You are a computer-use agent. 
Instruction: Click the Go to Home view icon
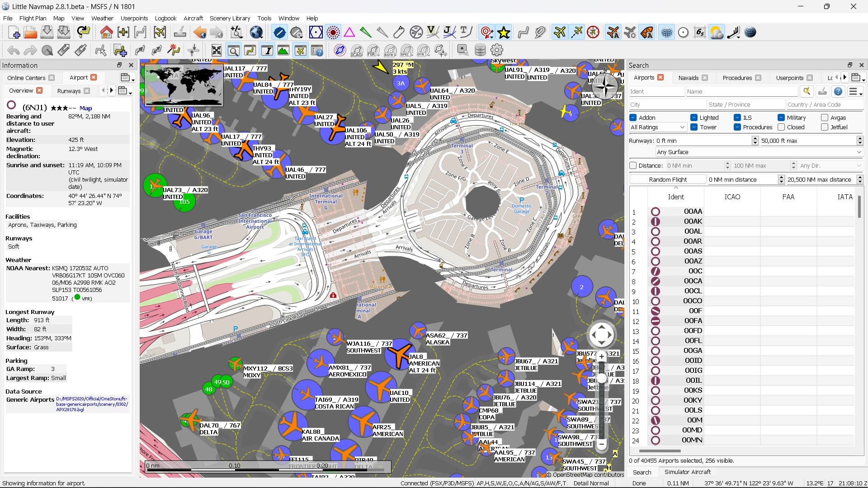(107, 33)
